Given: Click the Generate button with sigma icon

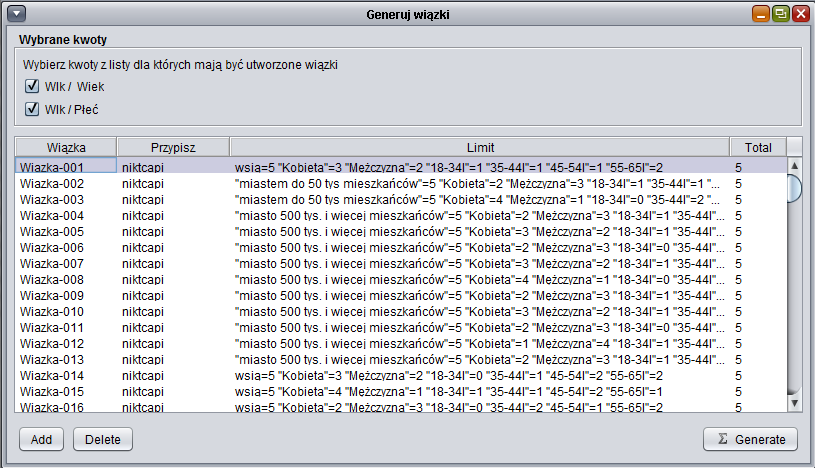Looking at the screenshot, I should click(750, 439).
